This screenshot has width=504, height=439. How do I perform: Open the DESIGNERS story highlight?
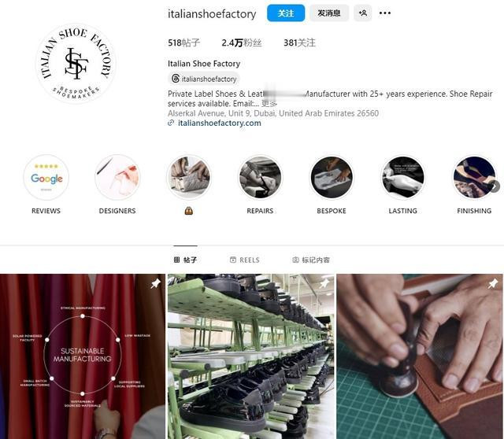[x=117, y=178]
